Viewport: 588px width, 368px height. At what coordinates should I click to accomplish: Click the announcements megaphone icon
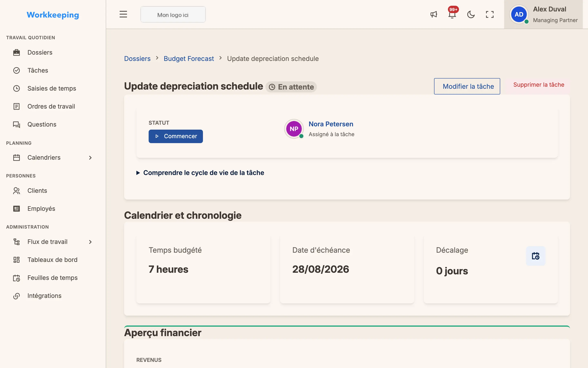click(x=434, y=14)
